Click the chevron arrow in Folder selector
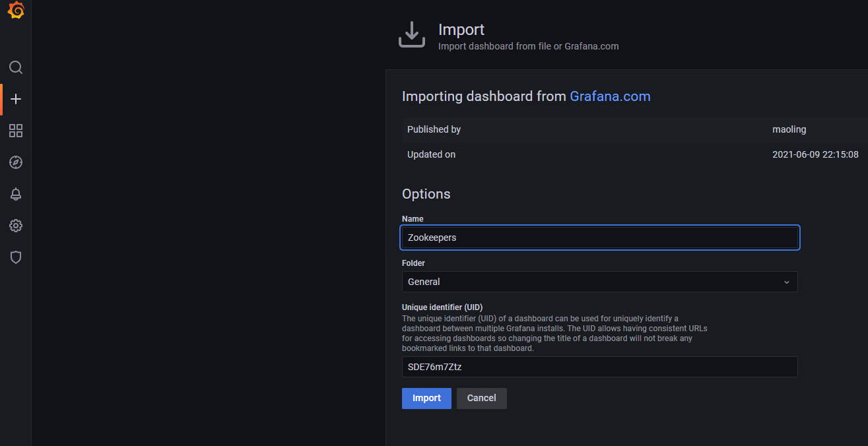This screenshot has width=868, height=446. click(x=786, y=282)
